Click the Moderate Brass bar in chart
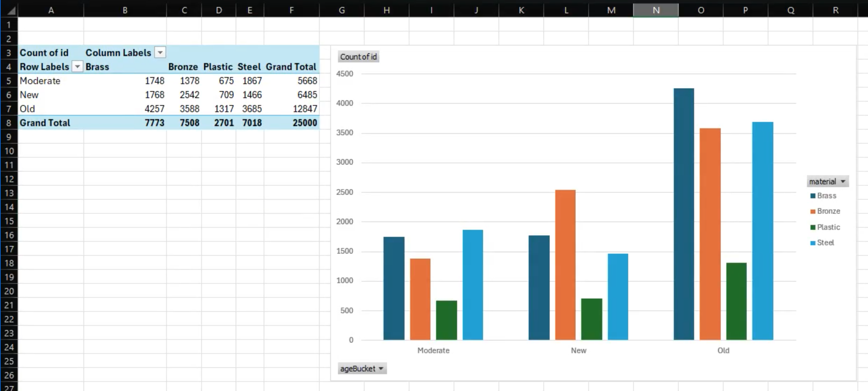 (x=394, y=288)
